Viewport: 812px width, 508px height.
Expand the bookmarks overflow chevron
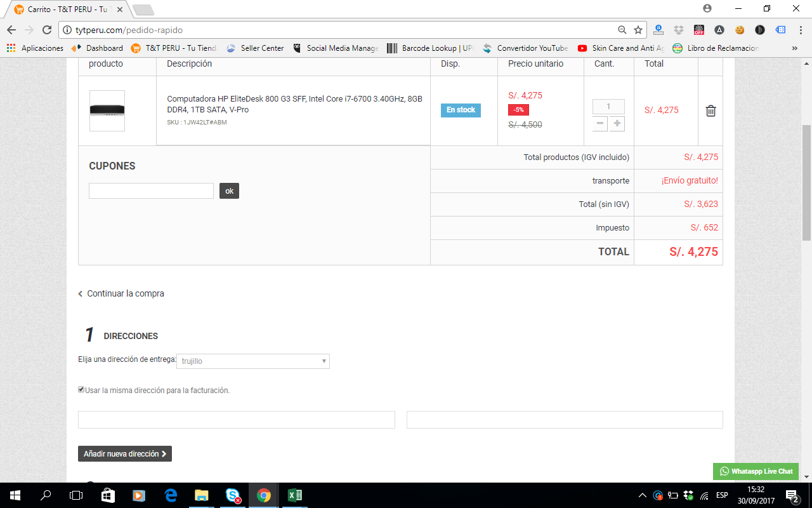pyautogui.click(x=795, y=48)
